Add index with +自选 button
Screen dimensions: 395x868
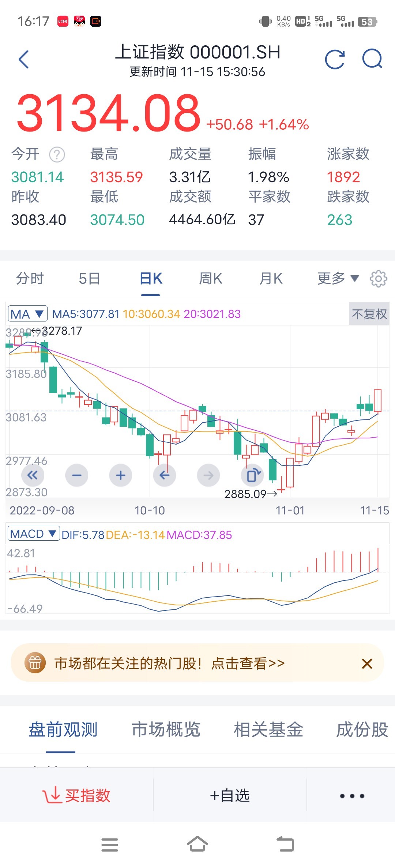(x=230, y=795)
